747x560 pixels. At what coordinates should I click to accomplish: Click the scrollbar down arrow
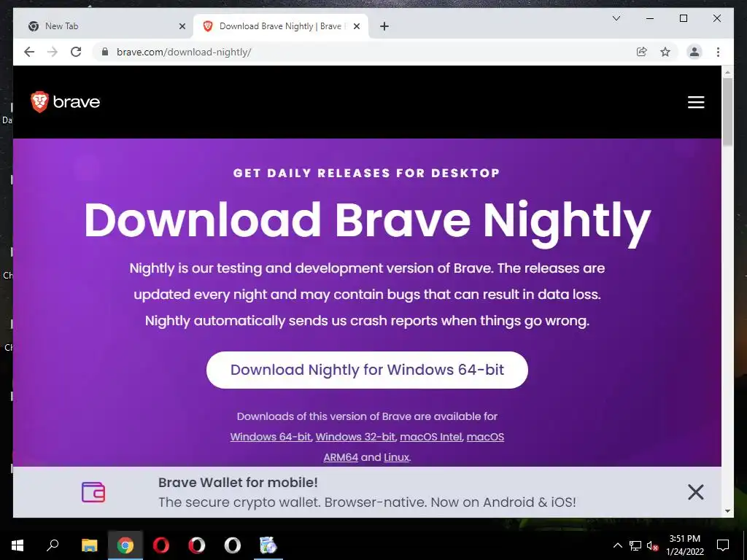[x=727, y=511]
